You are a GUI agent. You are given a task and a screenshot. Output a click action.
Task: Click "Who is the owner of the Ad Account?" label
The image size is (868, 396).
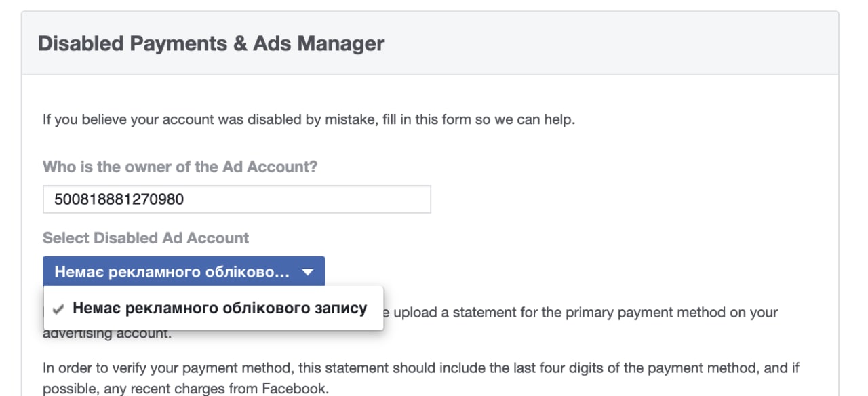coord(180,167)
